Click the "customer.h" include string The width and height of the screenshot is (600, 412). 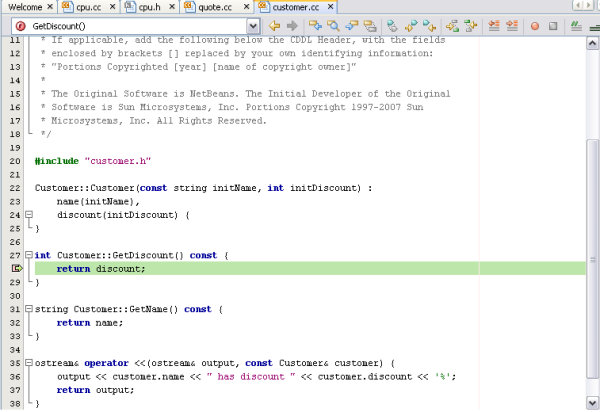117,161
